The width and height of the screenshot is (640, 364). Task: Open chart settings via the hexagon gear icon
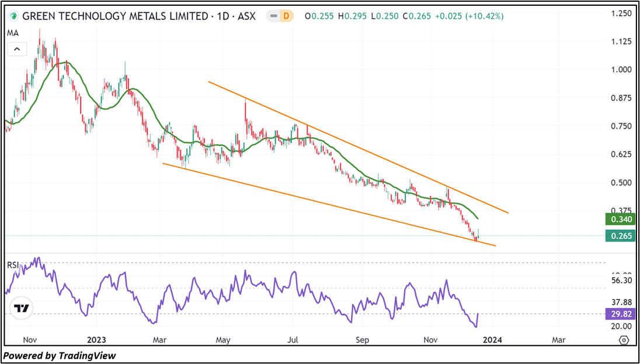click(623, 340)
